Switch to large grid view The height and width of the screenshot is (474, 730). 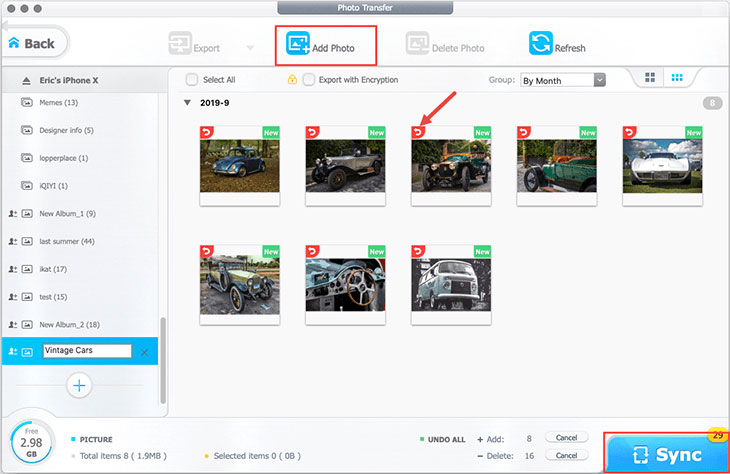coord(650,77)
